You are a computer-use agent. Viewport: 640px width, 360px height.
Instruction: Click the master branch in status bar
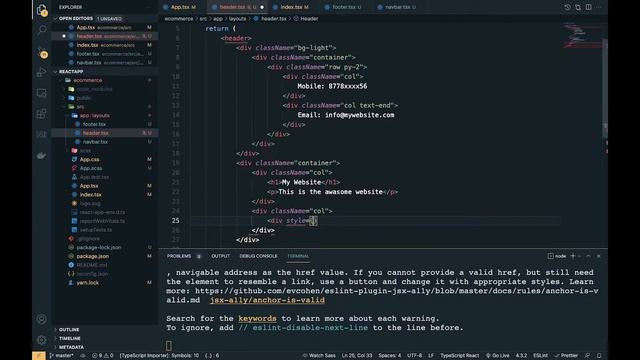click(62, 356)
